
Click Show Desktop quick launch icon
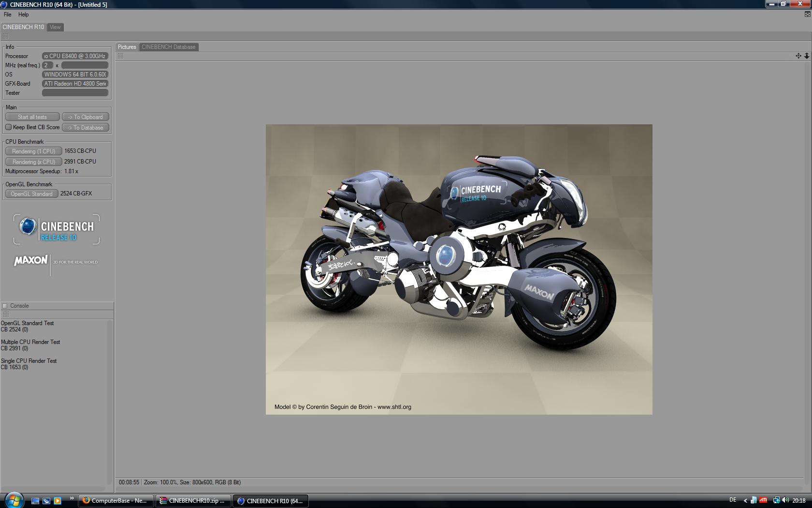pos(35,501)
